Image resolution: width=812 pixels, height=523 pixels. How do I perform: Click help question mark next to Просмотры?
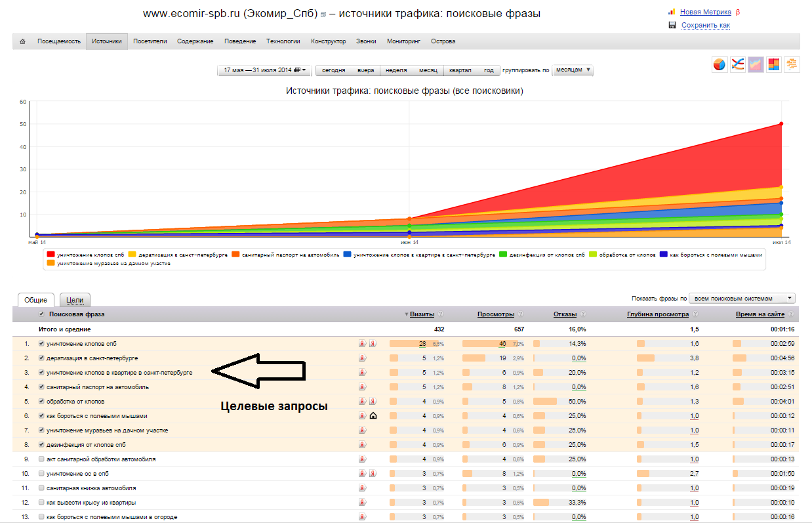tap(521, 314)
